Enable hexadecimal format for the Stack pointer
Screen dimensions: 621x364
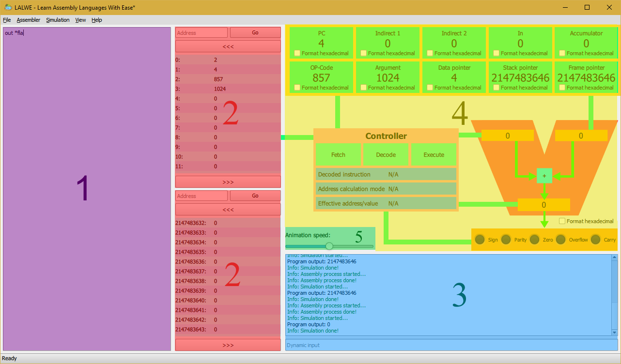(496, 88)
